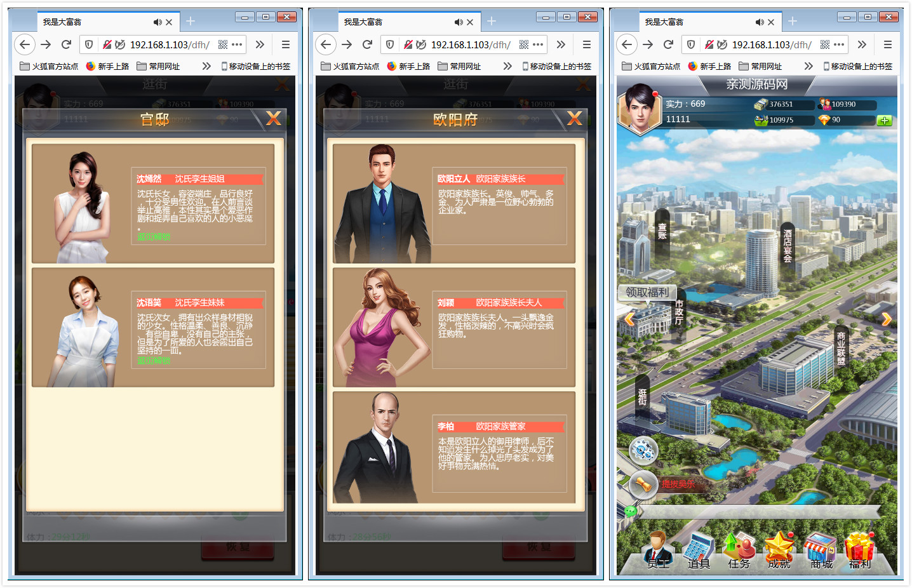
Task: Open 新手上路 bookmark in the 欧阳府 window
Action: tap(409, 66)
